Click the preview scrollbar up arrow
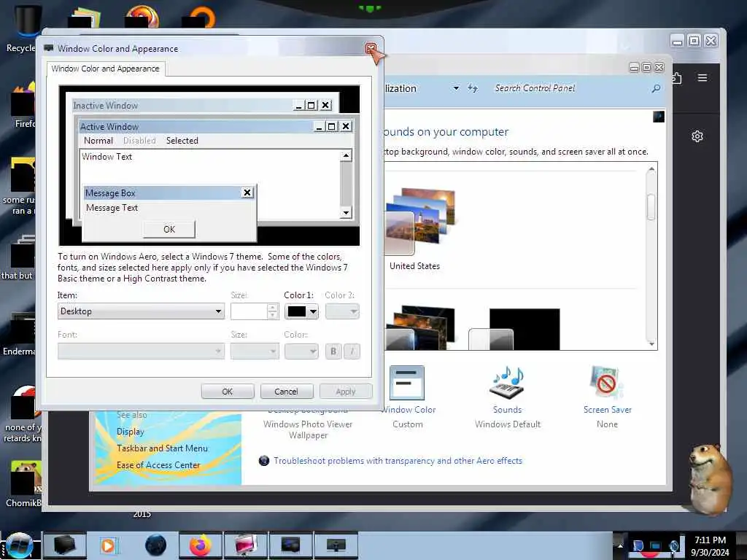Viewport: 747px width, 560px height. pyautogui.click(x=347, y=155)
